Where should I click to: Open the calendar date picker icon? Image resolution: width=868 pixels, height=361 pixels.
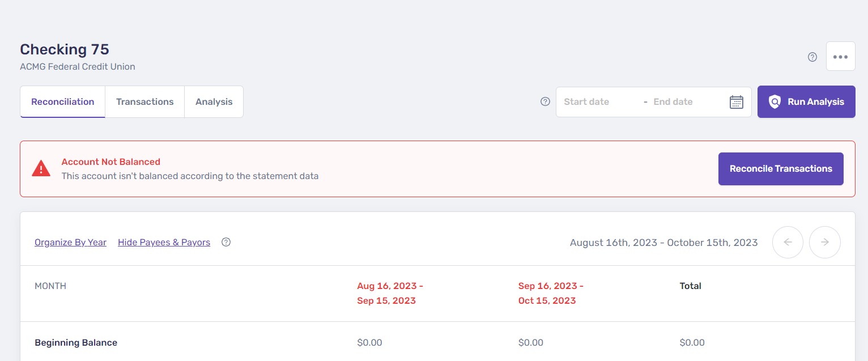736,102
